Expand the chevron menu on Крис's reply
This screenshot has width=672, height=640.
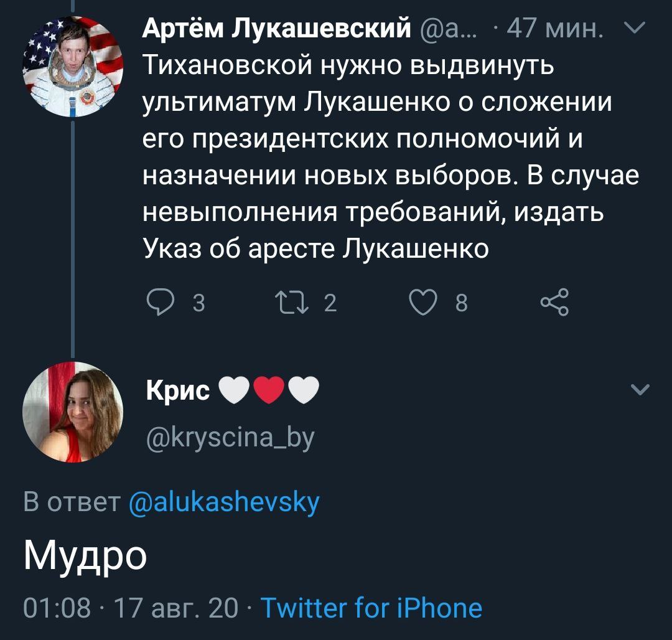coord(640,390)
